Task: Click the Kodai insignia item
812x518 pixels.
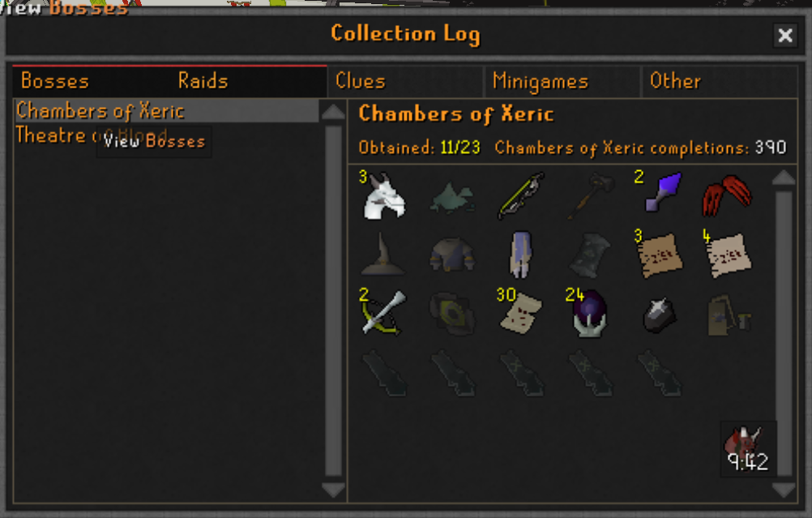Action: (664, 191)
